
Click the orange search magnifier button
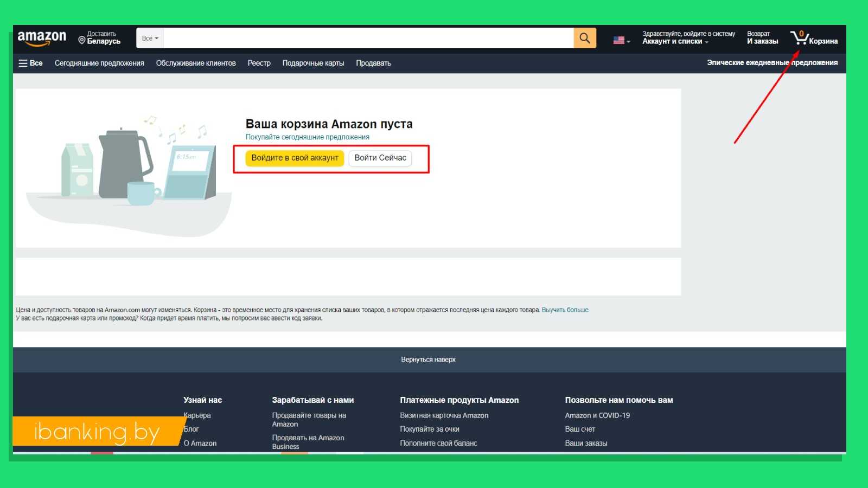pyautogui.click(x=584, y=38)
